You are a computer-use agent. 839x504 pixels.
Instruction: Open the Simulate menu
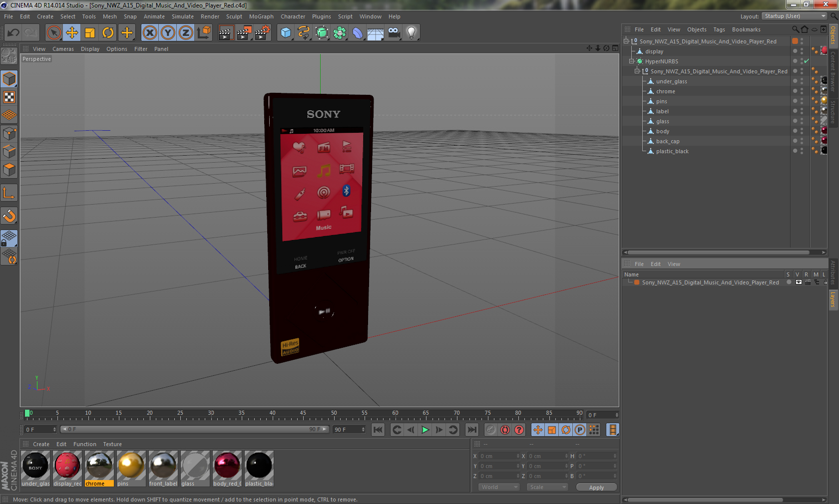tap(183, 16)
